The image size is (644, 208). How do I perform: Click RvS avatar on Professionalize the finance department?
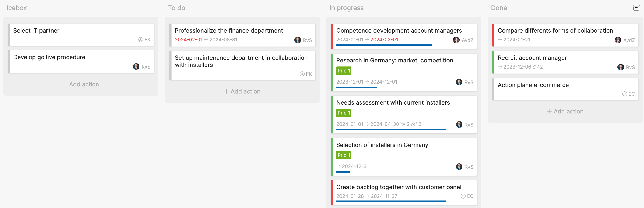tap(298, 40)
